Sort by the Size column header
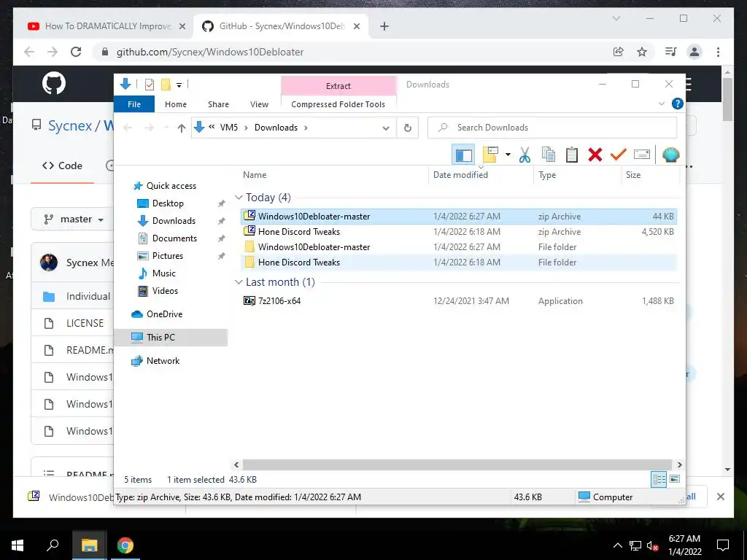Screen dimensions: 747x560 pyautogui.click(x=633, y=175)
